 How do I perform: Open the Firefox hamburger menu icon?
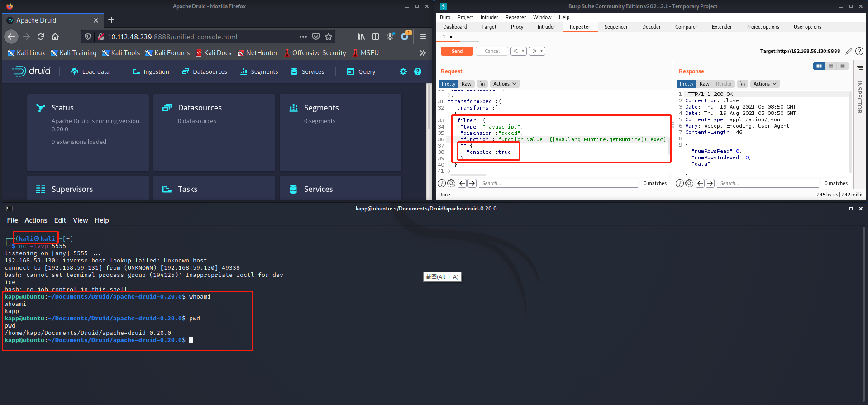[x=423, y=37]
